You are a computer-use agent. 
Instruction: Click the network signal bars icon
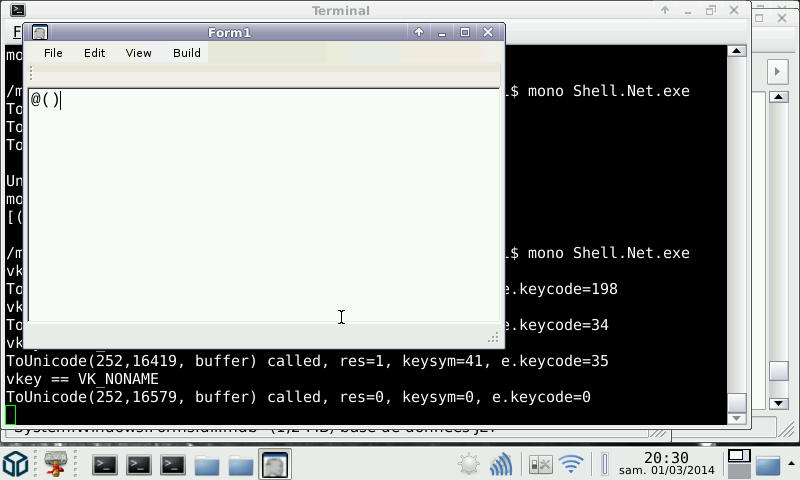502,464
